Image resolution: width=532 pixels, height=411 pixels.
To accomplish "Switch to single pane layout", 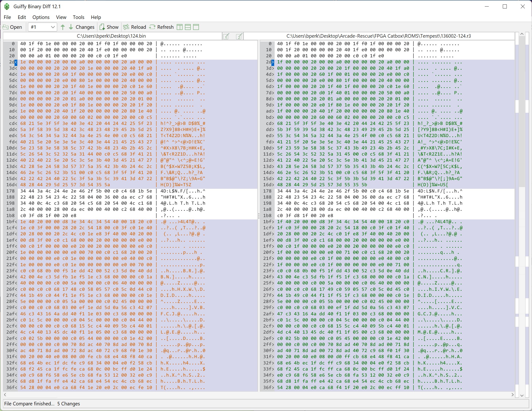I will point(196,27).
